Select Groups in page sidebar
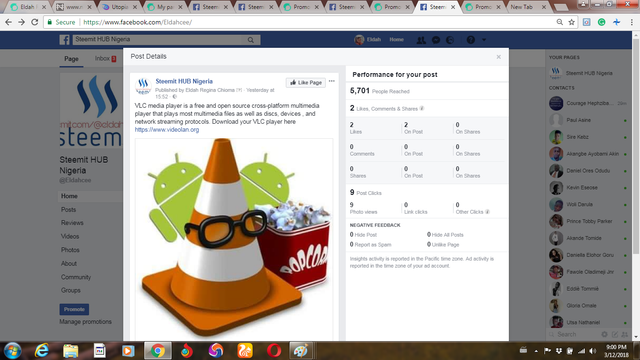640x360 pixels. pos(71,291)
